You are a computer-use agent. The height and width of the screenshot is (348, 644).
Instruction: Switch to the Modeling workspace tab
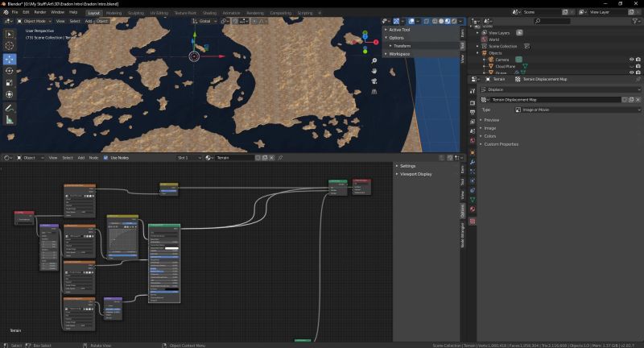tap(114, 13)
